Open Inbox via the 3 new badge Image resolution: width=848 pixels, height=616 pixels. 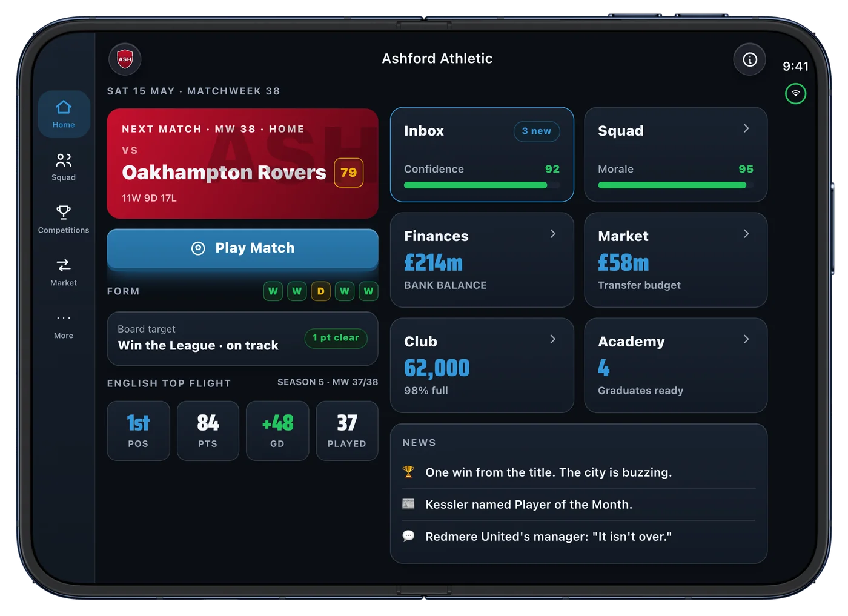(537, 131)
